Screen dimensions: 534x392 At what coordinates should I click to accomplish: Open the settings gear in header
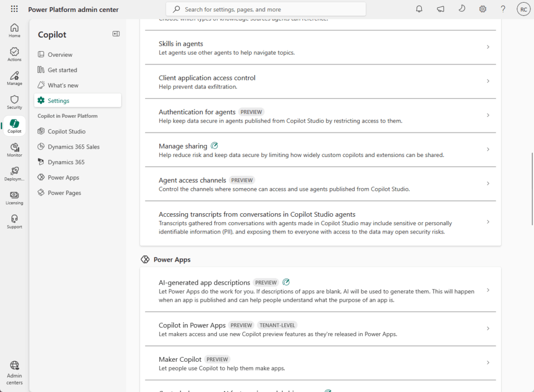click(x=482, y=9)
